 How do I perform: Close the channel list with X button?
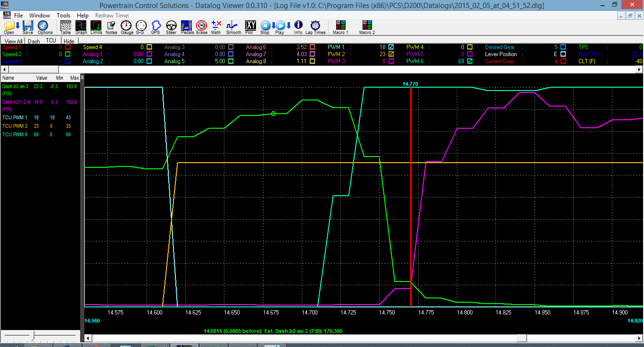[x=82, y=77]
